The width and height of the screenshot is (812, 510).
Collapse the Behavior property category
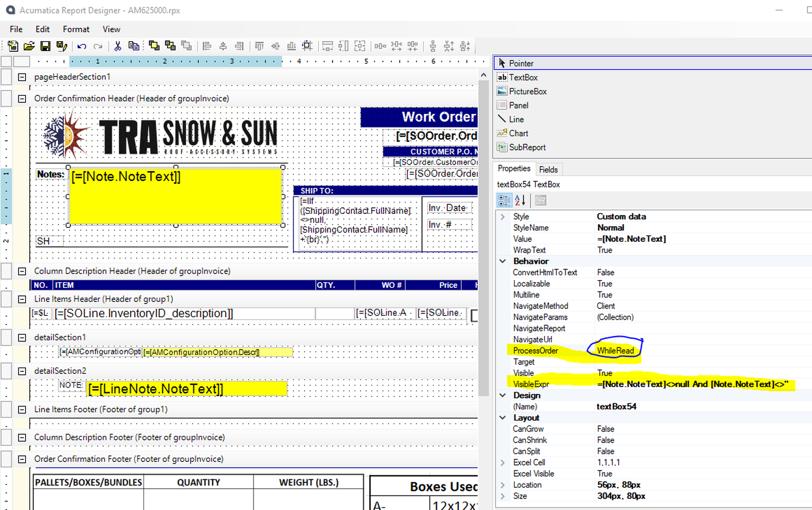pos(502,261)
